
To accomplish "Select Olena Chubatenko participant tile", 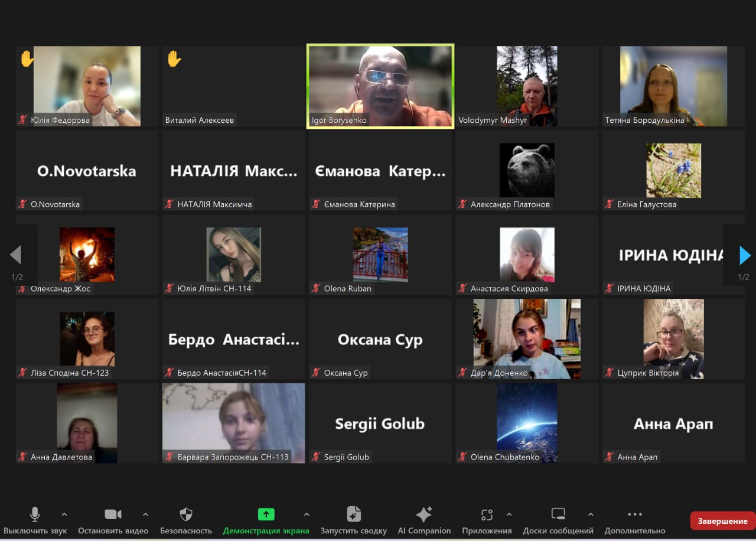I will (x=526, y=423).
